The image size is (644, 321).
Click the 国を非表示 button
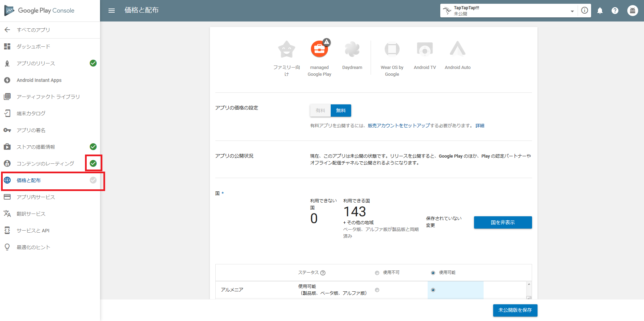pyautogui.click(x=503, y=222)
